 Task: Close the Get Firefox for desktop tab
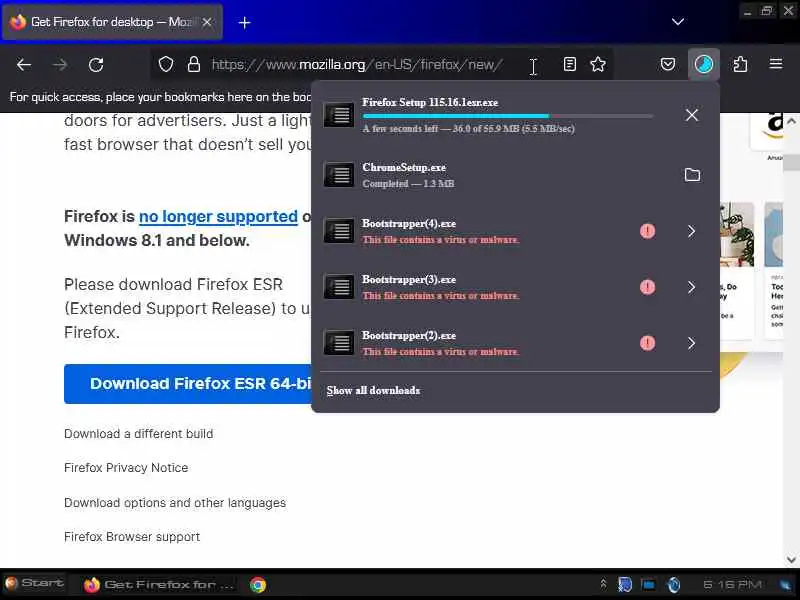pos(207,22)
